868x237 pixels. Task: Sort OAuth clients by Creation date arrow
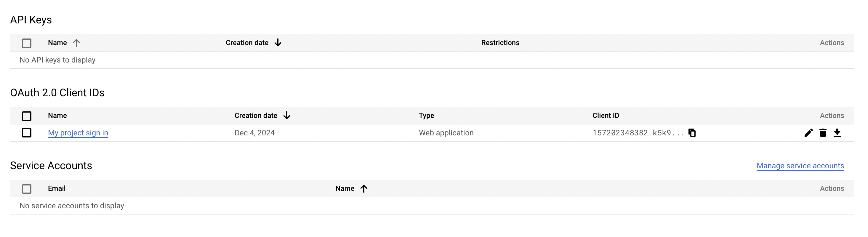tap(287, 116)
